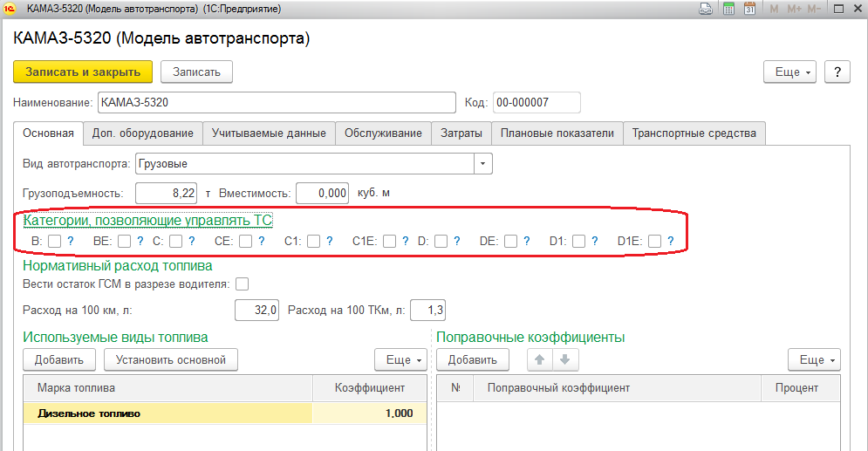Screen dimensions: 868x451
Task: Sort by Марка топлива column header
Action: point(168,388)
